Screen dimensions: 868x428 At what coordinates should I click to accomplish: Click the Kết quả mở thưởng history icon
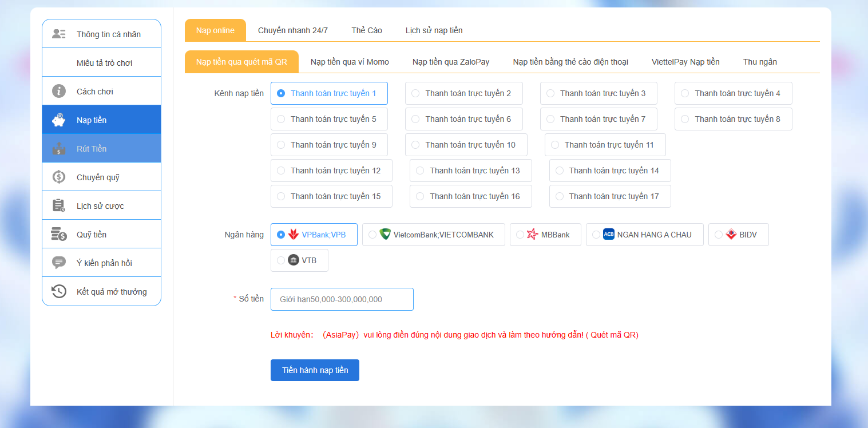pyautogui.click(x=59, y=292)
